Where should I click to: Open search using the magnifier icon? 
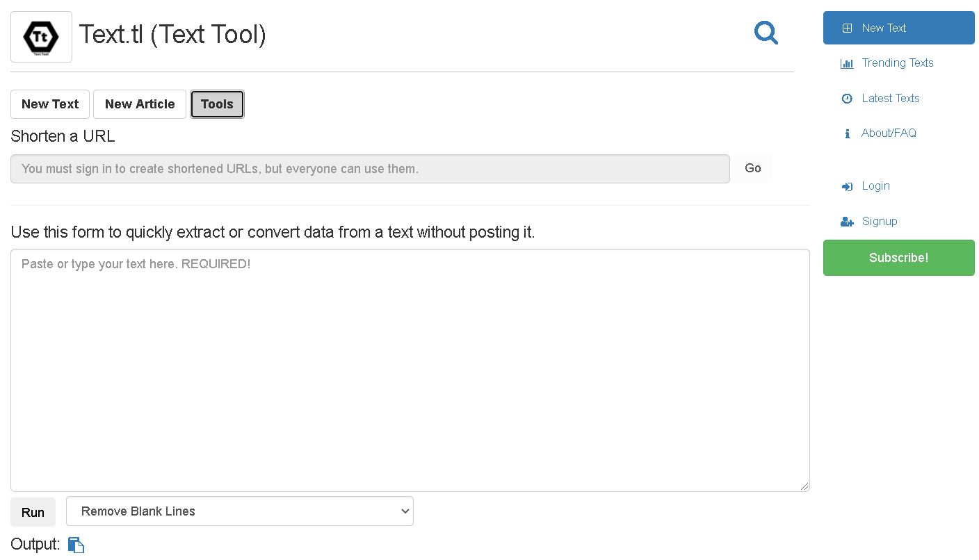pyautogui.click(x=766, y=33)
